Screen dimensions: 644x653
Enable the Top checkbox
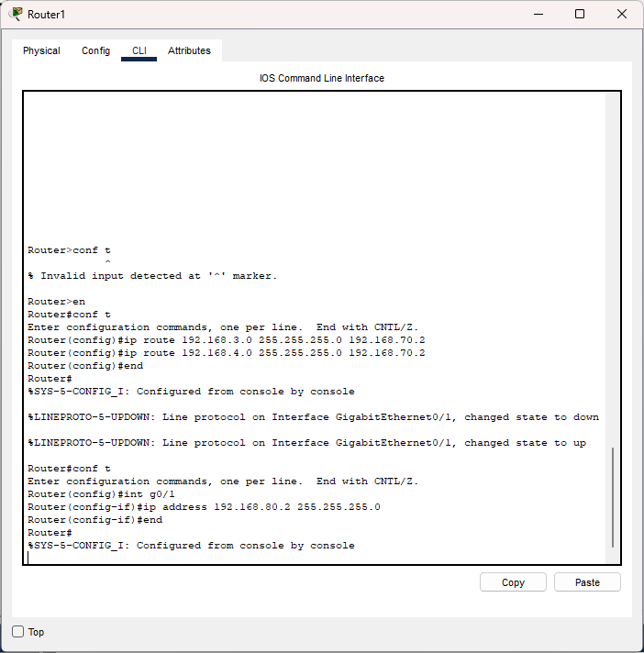point(18,631)
